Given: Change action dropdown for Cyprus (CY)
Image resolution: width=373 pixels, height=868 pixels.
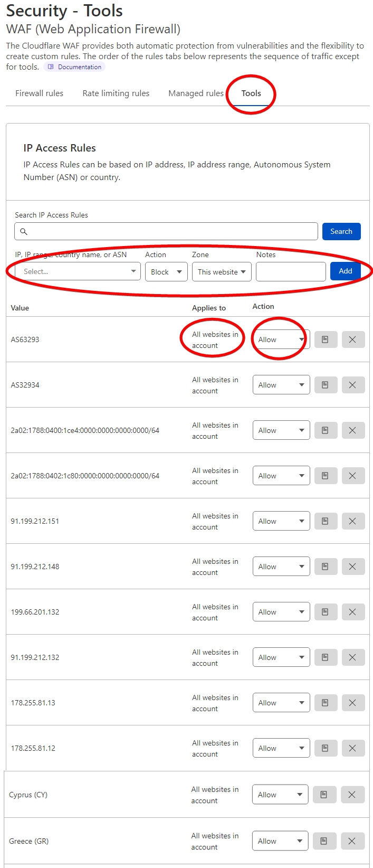Looking at the screenshot, I should 280,795.
